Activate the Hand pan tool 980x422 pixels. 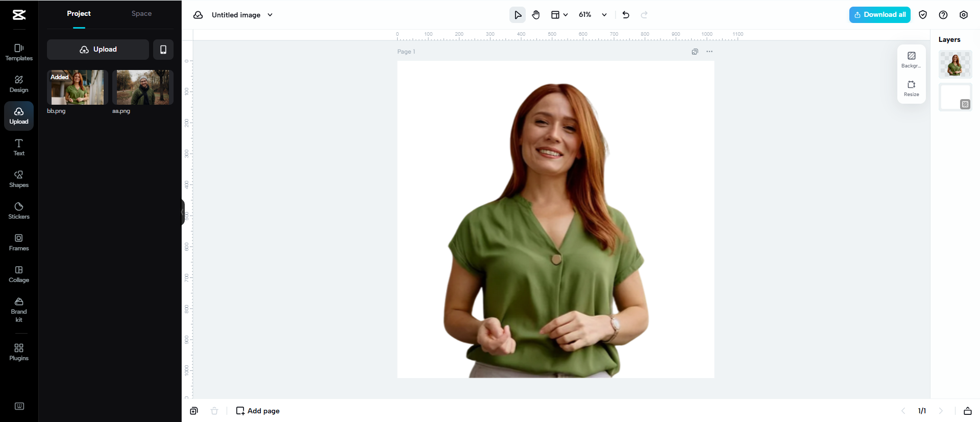click(536, 15)
